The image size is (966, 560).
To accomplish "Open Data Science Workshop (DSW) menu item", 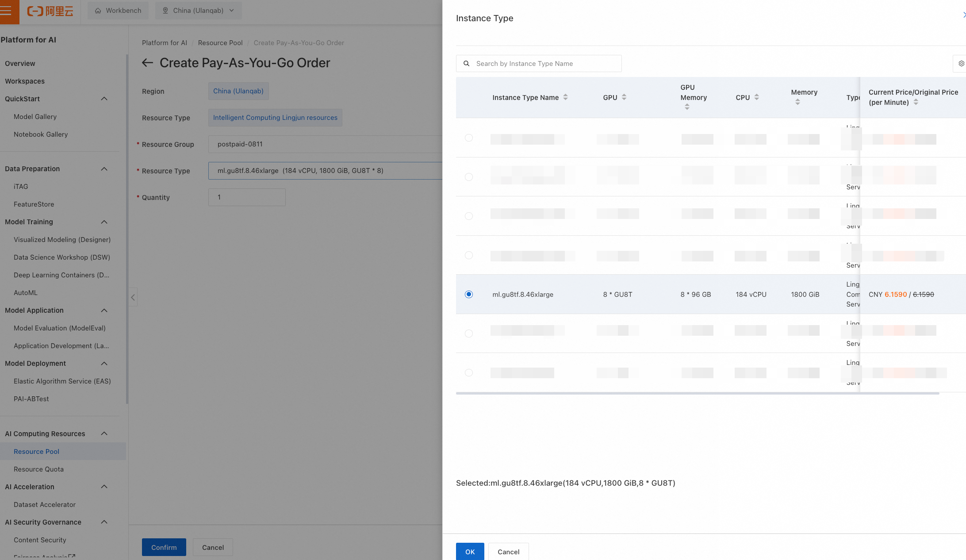I will point(61,257).
